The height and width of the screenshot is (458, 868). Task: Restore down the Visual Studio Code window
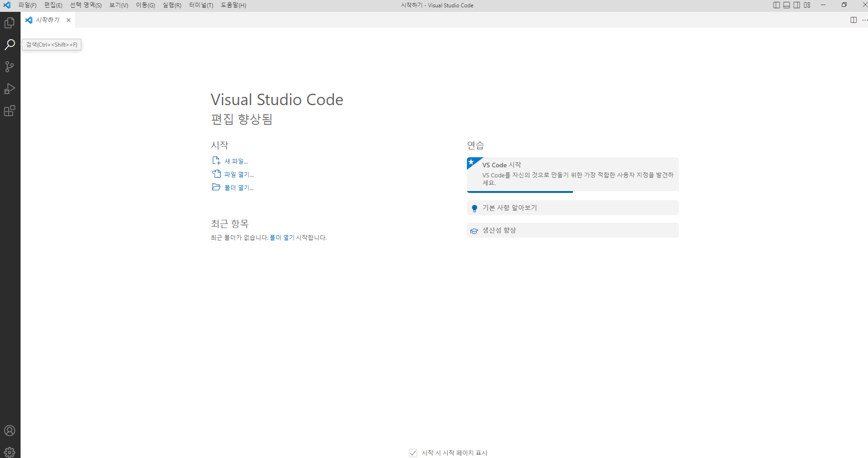point(844,5)
